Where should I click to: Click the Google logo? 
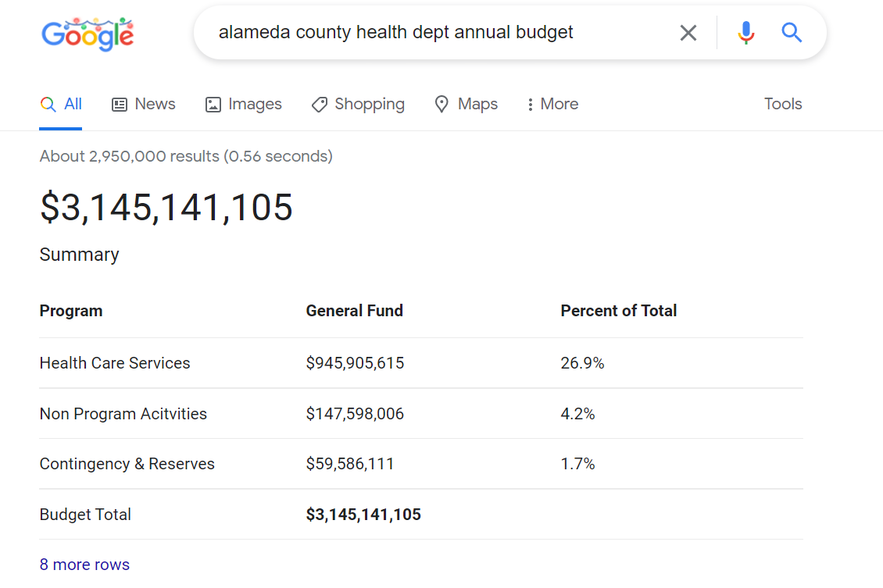pyautogui.click(x=88, y=34)
